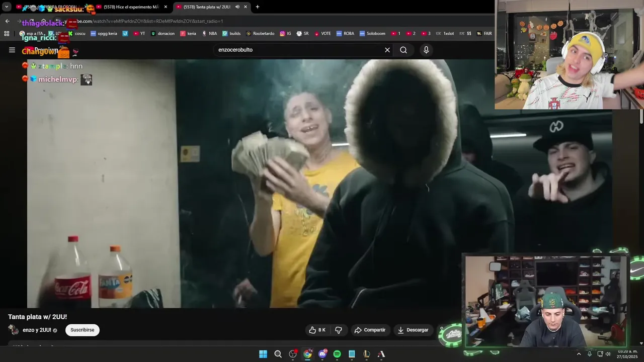The width and height of the screenshot is (644, 362).
Task: Open the clock showing 27/10/2025
Action: [627, 354]
